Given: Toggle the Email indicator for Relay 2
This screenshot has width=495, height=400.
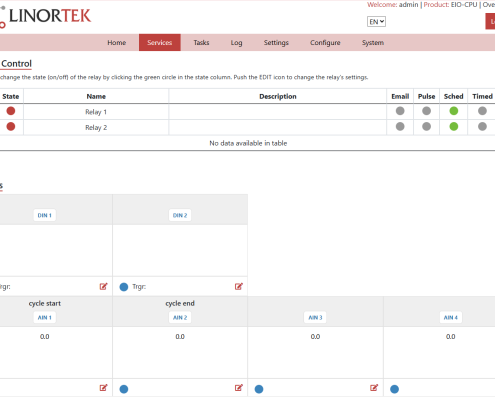Looking at the screenshot, I should tap(400, 127).
